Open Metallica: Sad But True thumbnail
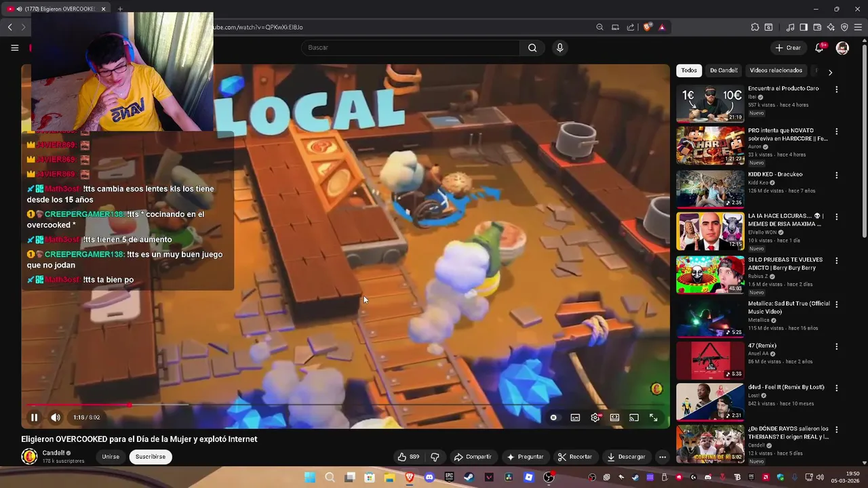868x488 pixels. (710, 318)
